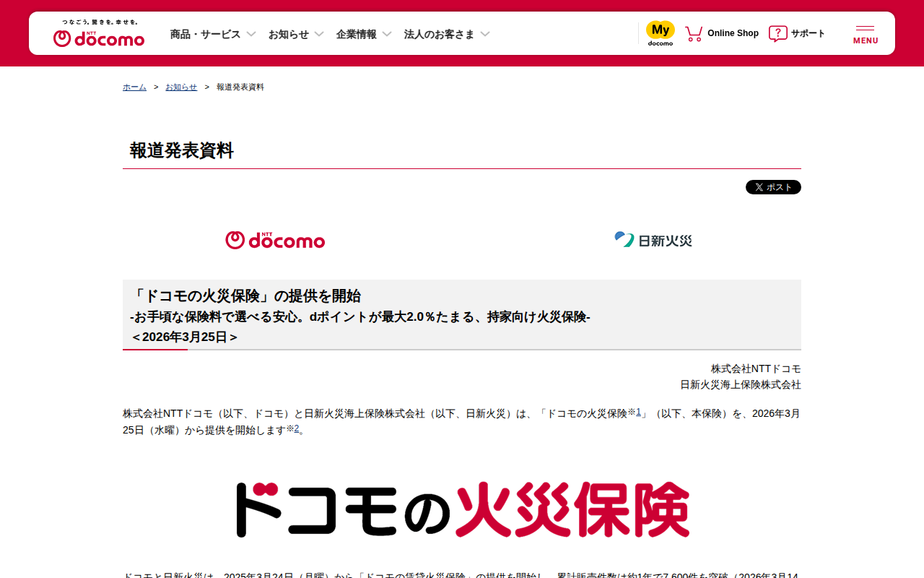Open the hamburger MENU icon
The image size is (924, 578).
tap(866, 34)
